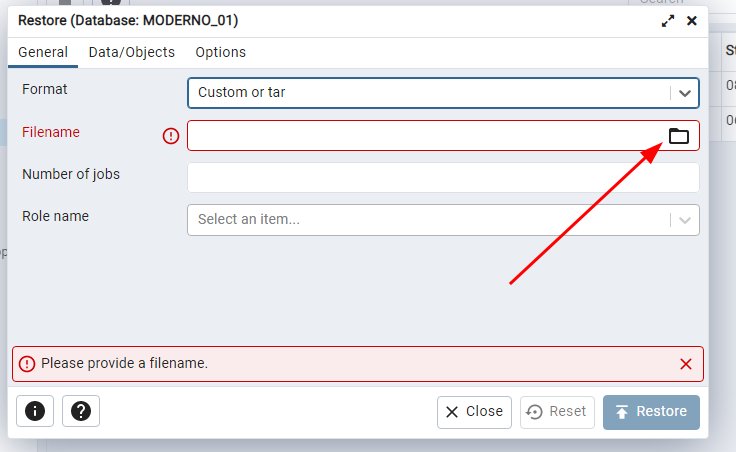Switch to the Data/Objects tab
Screen dimensions: 736x452
pos(132,52)
